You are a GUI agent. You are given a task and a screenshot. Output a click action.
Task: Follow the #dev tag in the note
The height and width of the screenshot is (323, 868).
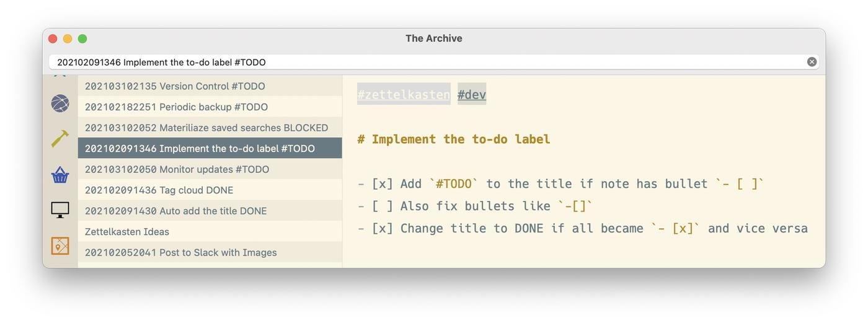click(472, 95)
